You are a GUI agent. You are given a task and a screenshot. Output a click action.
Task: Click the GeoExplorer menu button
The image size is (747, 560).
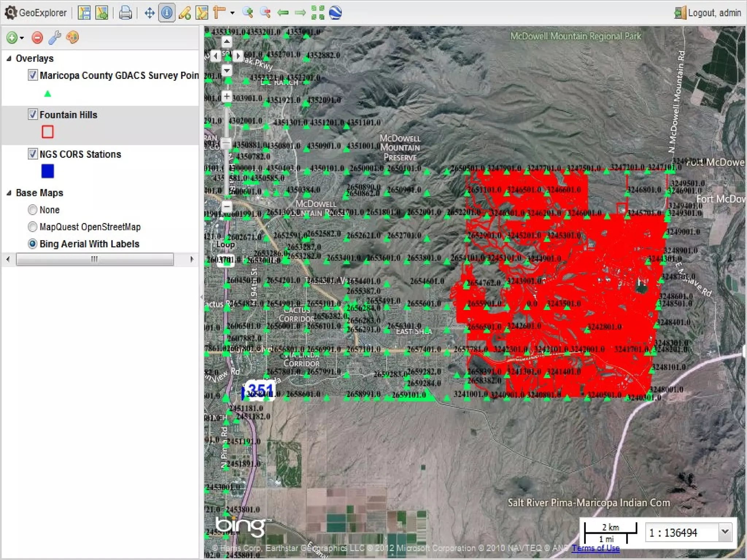[36, 13]
